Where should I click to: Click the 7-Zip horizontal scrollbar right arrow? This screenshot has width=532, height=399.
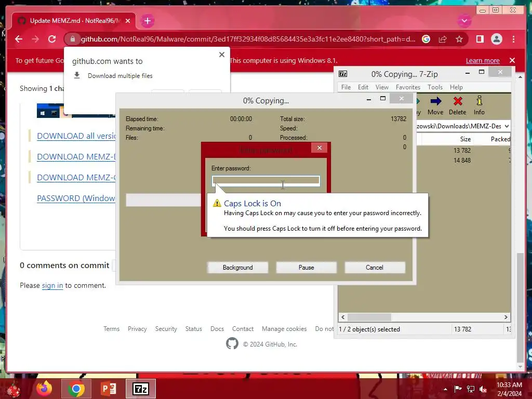(x=506, y=317)
